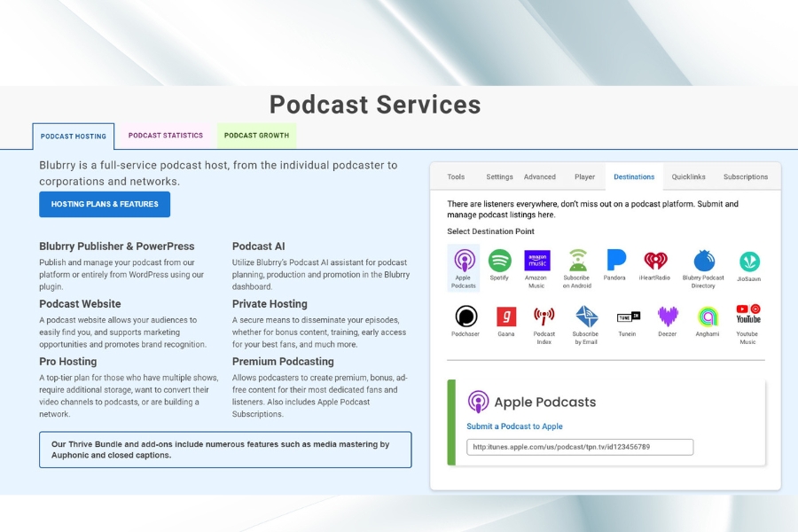Screen dimensions: 798x532
Task: Click the Deezer destination icon
Action: [x=668, y=317]
